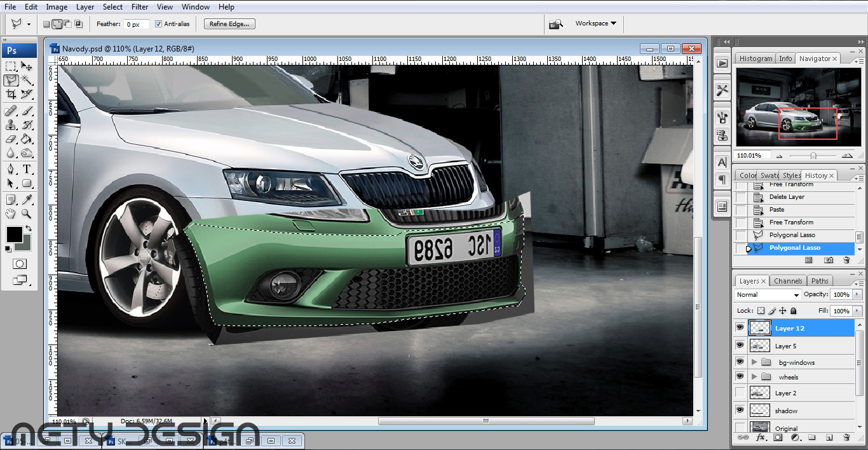
Task: Select the Magic Wand tool
Action: pos(27,80)
